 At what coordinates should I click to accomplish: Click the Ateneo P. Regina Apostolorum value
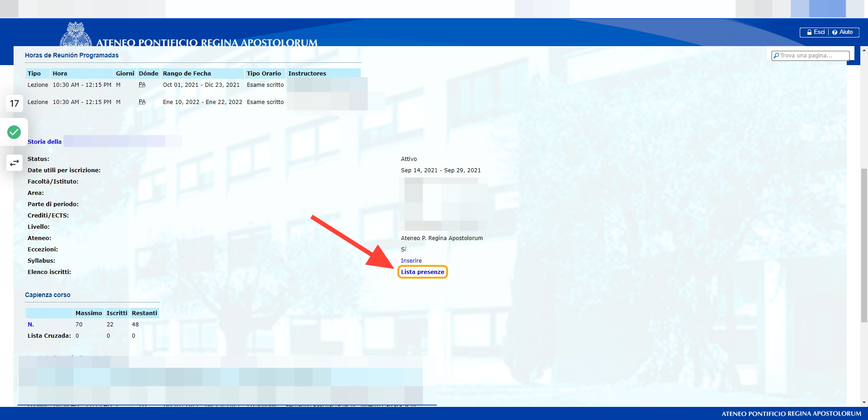442,238
